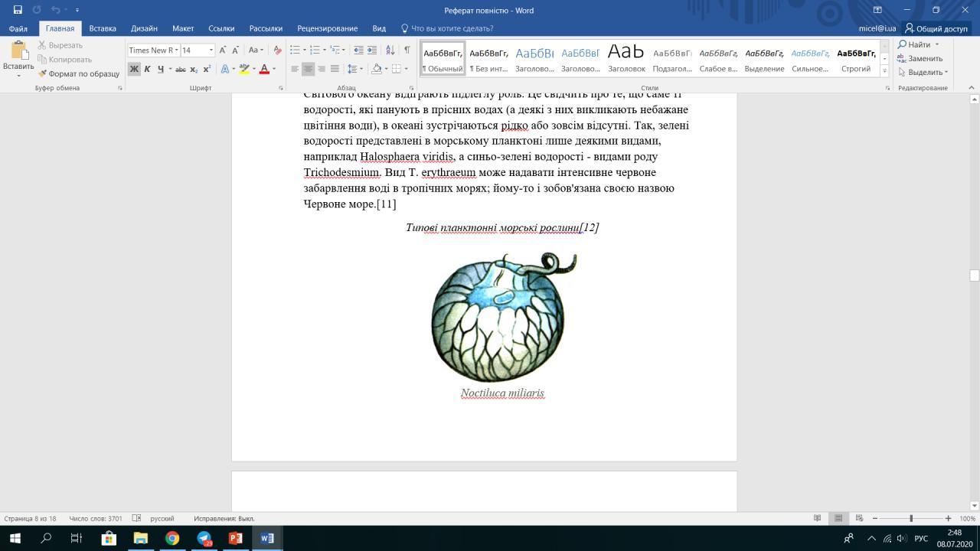The image size is (980, 551).
Task: Click the text highlight color button
Action: [x=243, y=69]
